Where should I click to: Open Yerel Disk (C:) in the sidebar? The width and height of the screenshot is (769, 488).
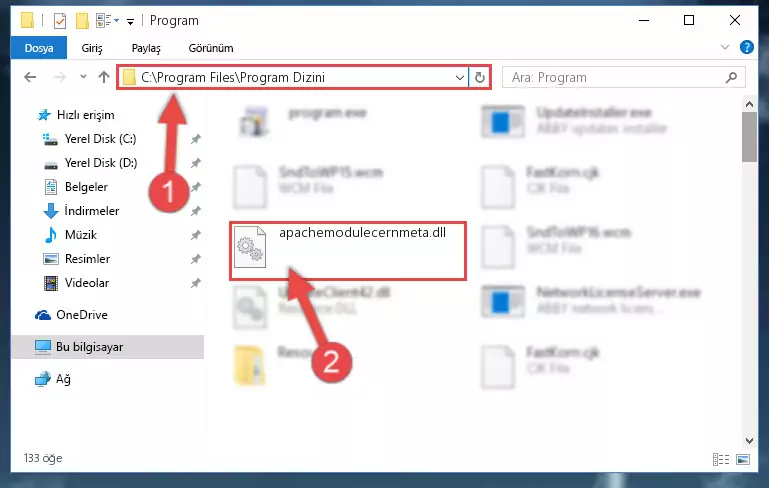coord(101,139)
